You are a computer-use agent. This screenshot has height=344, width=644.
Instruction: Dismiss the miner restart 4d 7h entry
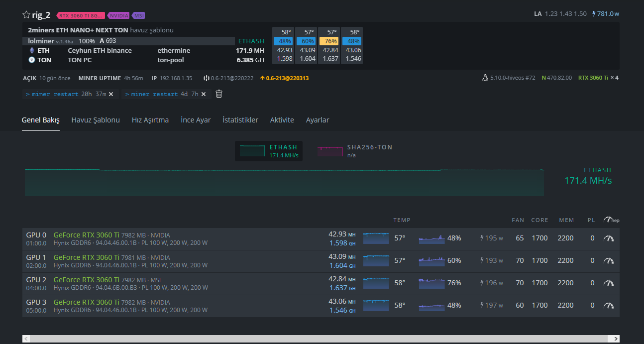click(x=204, y=94)
